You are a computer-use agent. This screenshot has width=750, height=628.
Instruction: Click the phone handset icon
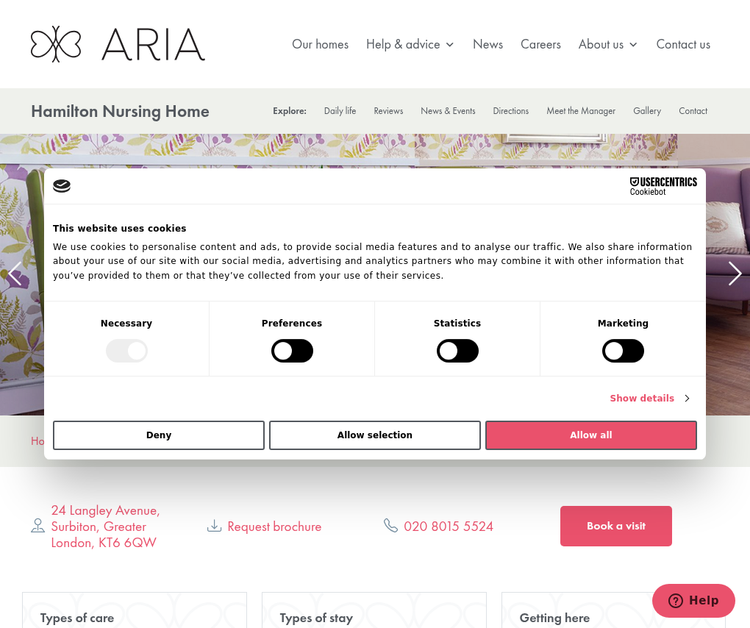[391, 526]
